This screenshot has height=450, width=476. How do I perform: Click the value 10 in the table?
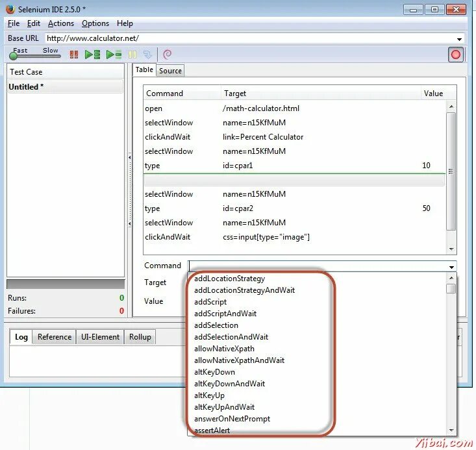(x=426, y=166)
